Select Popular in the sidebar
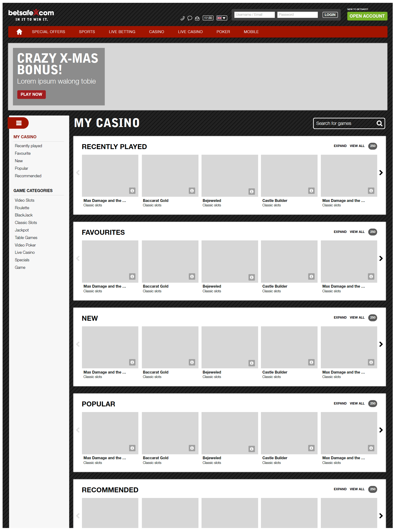 21,169
